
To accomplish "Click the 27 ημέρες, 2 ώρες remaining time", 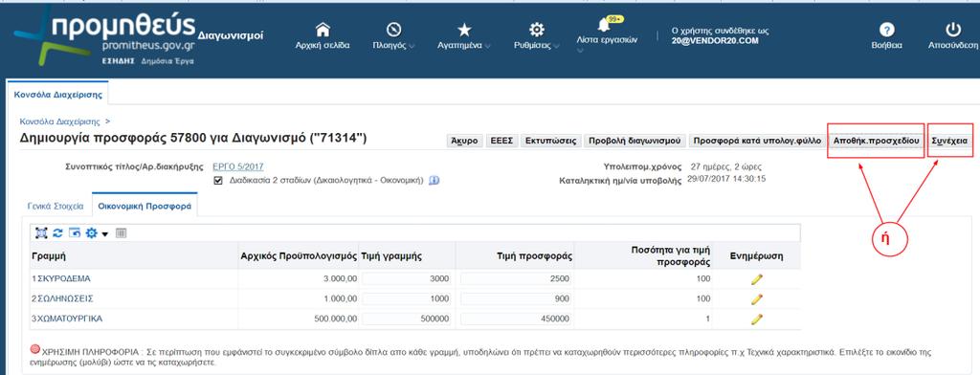I will [726, 166].
